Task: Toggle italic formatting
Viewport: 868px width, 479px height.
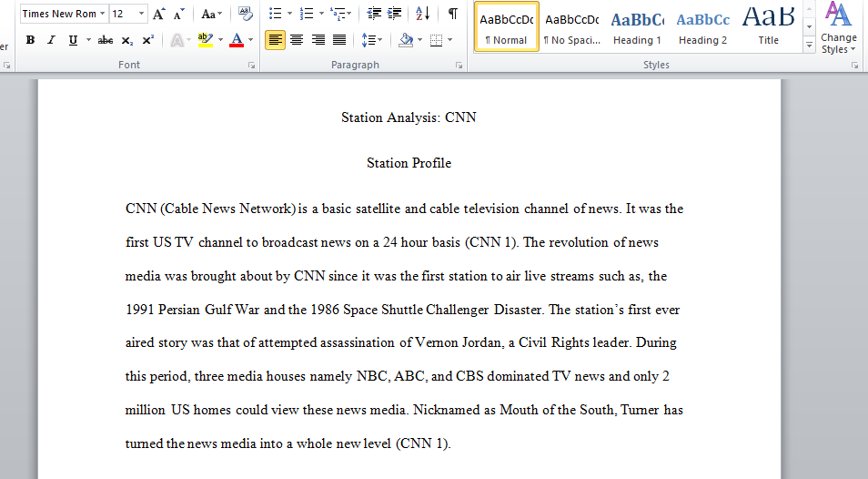Action: click(x=52, y=40)
